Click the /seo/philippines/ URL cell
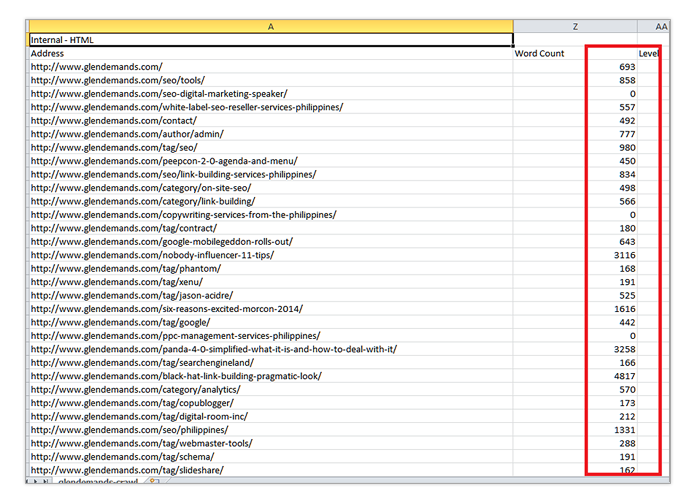 271,430
